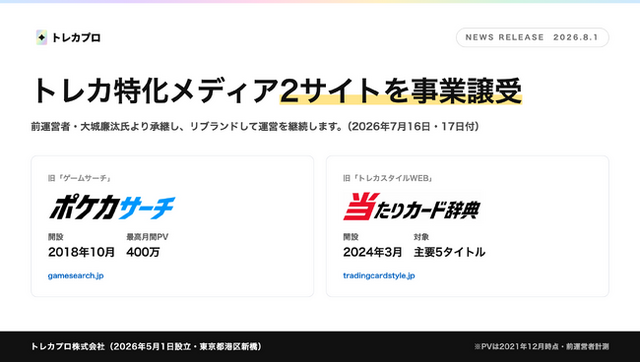The height and width of the screenshot is (362, 640).
Task: Select the NEWS RELEASE 2026.8.1 badge
Action: [x=532, y=37]
